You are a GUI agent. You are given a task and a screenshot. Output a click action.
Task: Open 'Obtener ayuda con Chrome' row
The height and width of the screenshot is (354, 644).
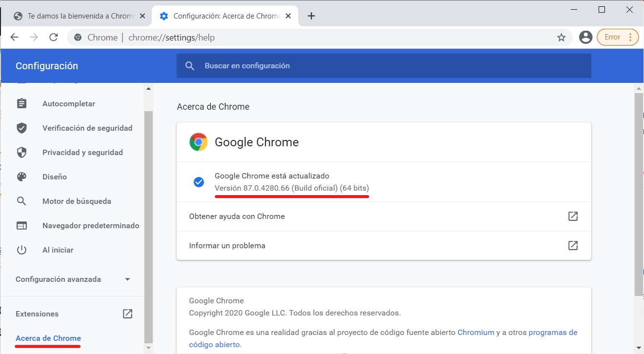(384, 216)
